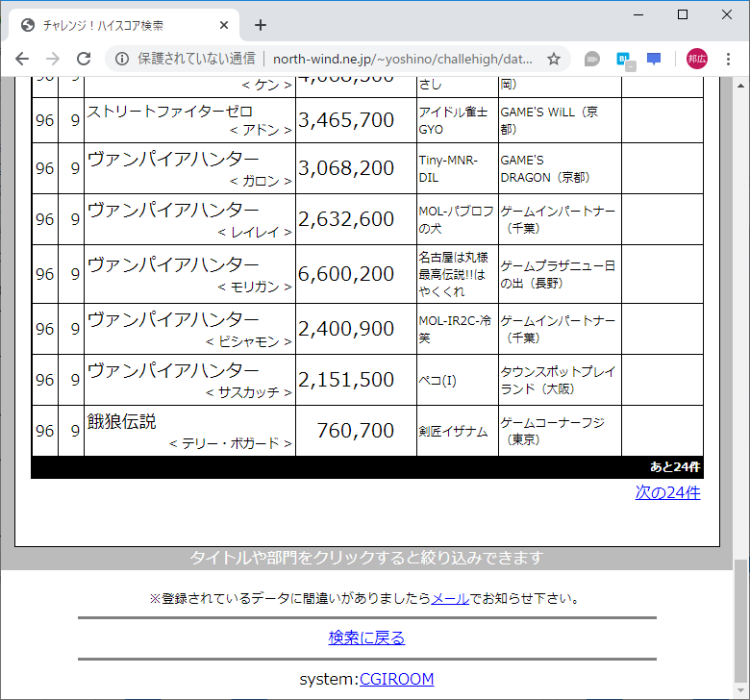This screenshot has width=750, height=700.
Task: Select score 2,400,900
Action: click(346, 329)
